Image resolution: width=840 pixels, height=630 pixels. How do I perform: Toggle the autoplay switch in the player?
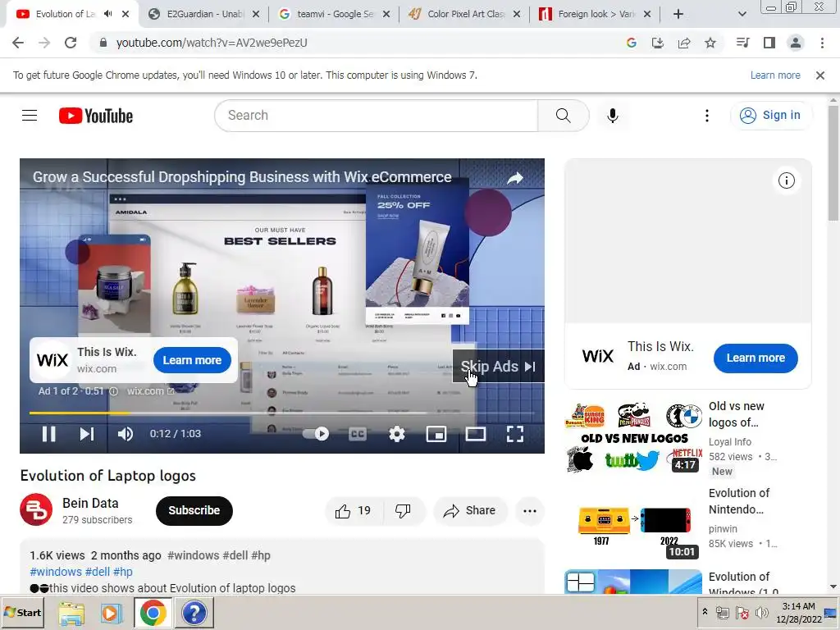coord(316,434)
